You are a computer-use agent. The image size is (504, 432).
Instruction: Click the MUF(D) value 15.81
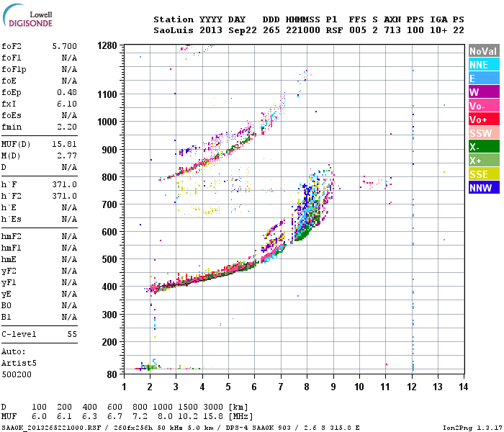[x=65, y=144]
